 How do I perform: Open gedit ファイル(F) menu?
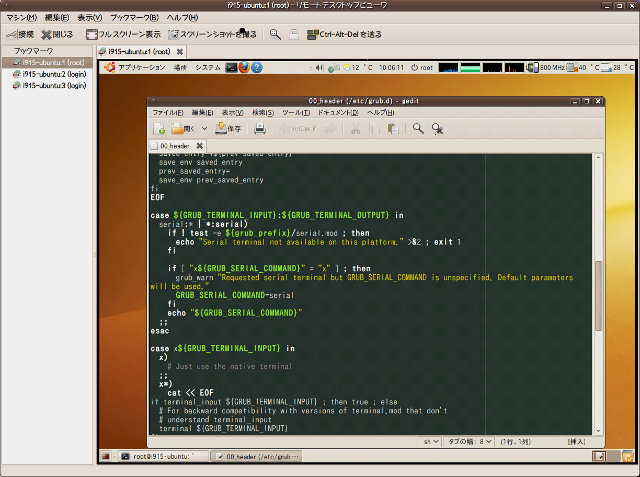pos(168,113)
